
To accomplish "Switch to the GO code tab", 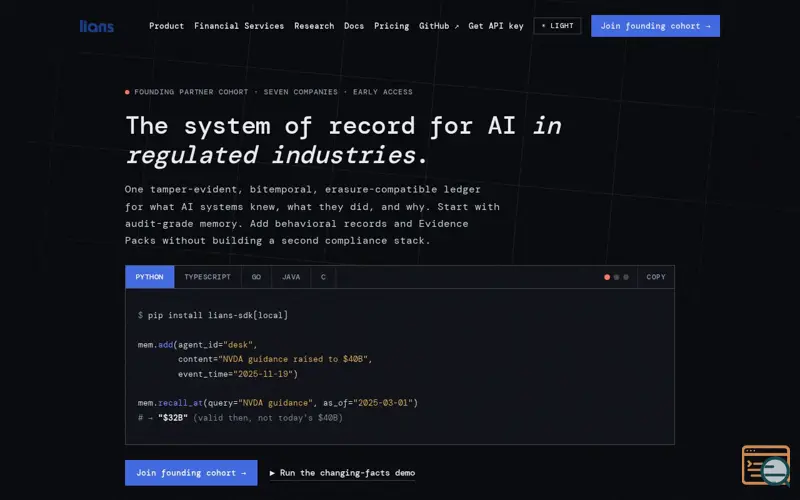I will point(256,277).
